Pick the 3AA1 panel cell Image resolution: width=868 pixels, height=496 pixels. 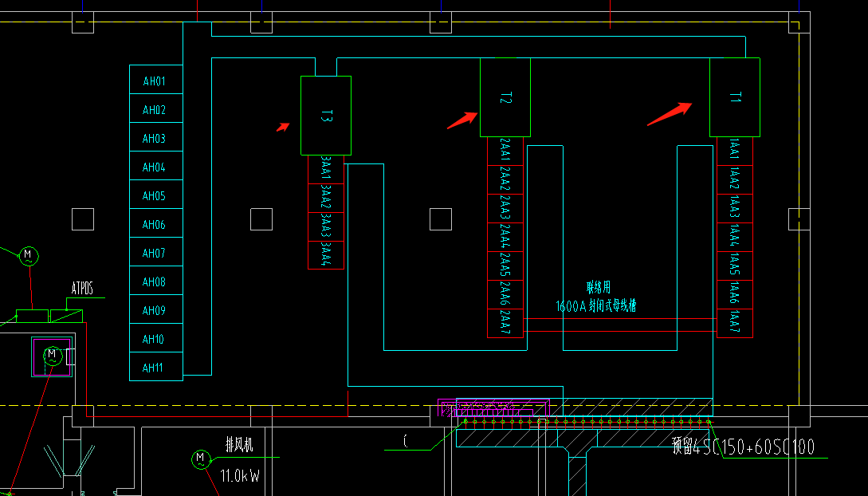(x=326, y=169)
